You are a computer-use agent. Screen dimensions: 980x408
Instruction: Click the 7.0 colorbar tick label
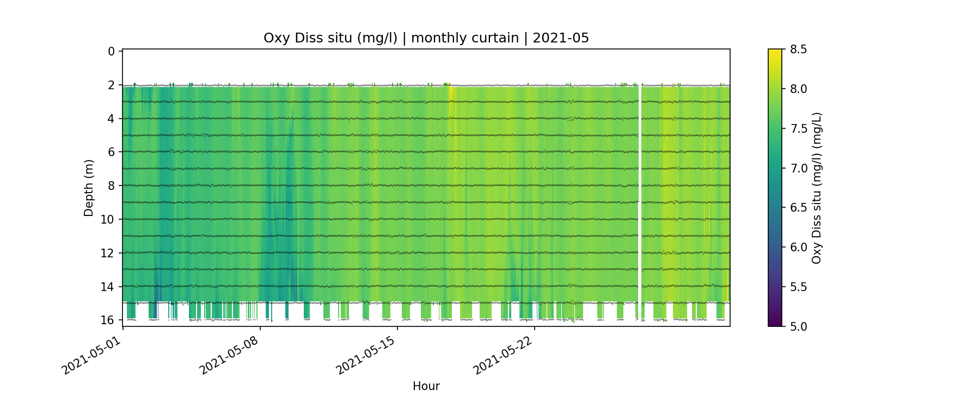[x=798, y=168]
